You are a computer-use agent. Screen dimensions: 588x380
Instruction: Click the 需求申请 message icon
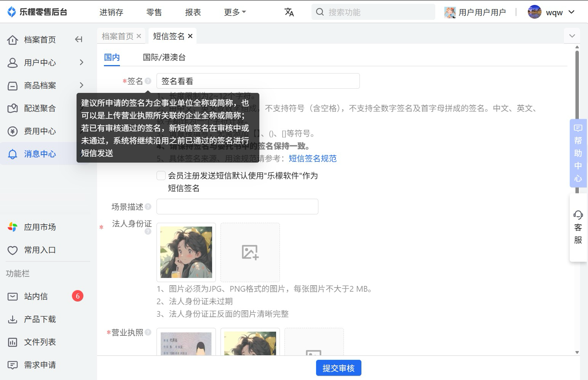click(x=13, y=365)
